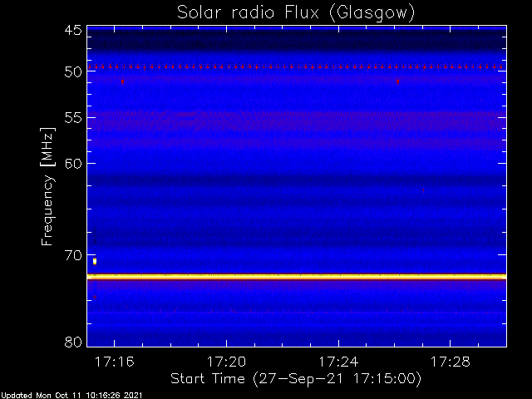Click the "80" frequency tick label
The width and height of the screenshot is (532, 399).
[x=73, y=342]
